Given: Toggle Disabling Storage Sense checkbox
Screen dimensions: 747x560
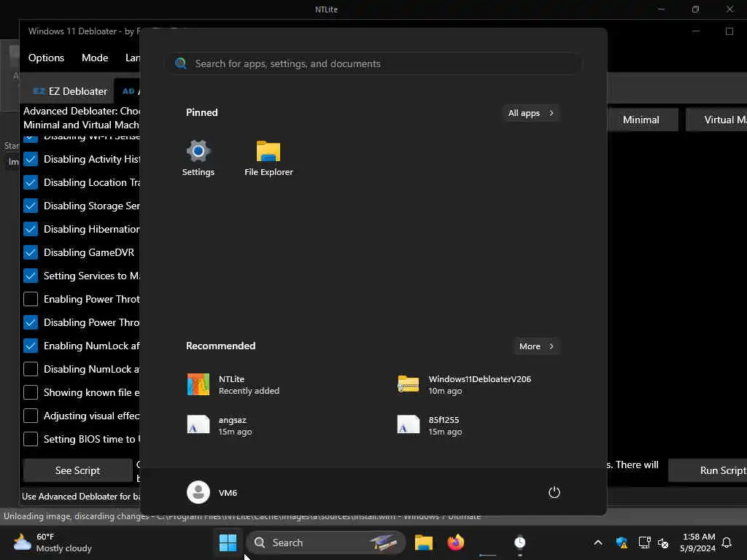Looking at the screenshot, I should [31, 206].
